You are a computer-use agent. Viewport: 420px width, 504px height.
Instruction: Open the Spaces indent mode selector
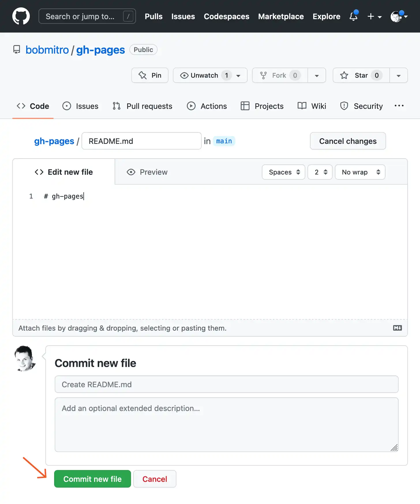(283, 172)
